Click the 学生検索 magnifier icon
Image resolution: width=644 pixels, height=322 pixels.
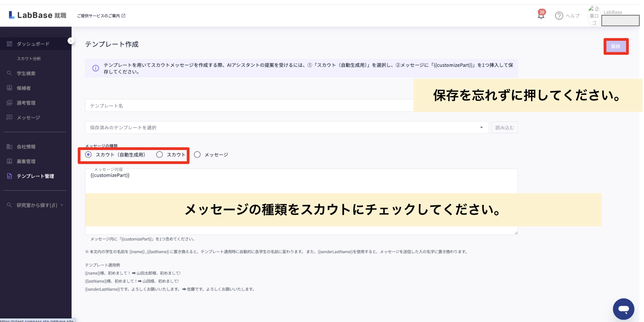9,73
